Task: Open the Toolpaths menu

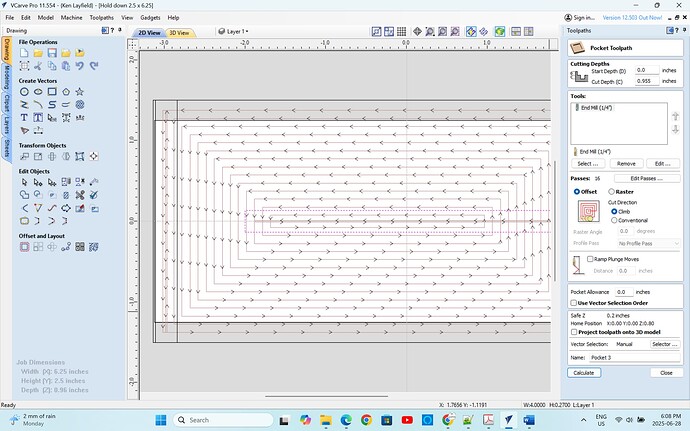Action: (x=102, y=18)
